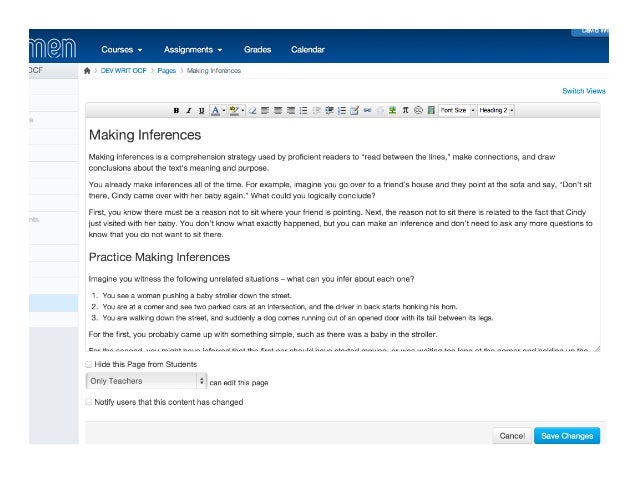This screenshot has width=638, height=493.
Task: Click the line 'For the first, you probably came up'
Action: 263,334
